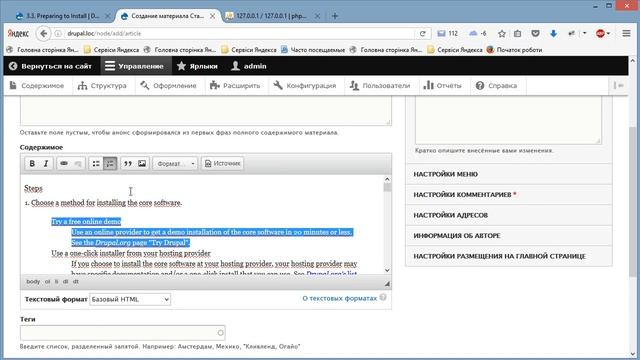Open the Ярлыки shortcuts tab

tap(197, 66)
